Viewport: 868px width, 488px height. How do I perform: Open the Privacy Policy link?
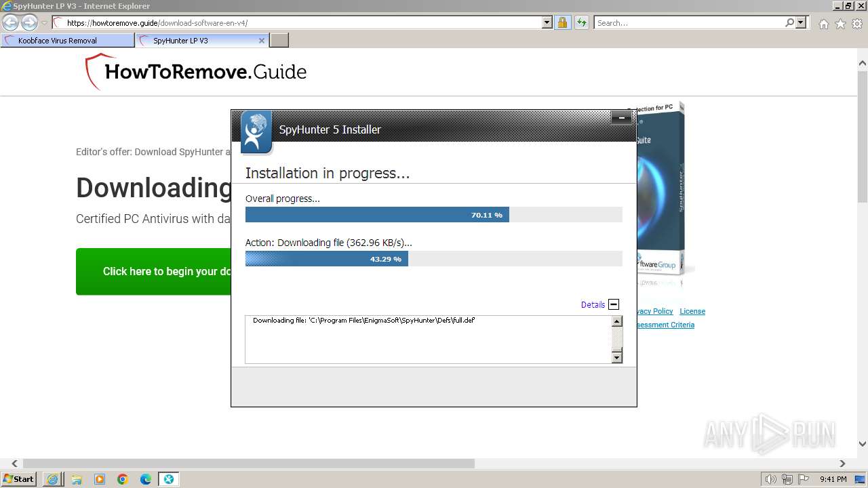point(655,311)
